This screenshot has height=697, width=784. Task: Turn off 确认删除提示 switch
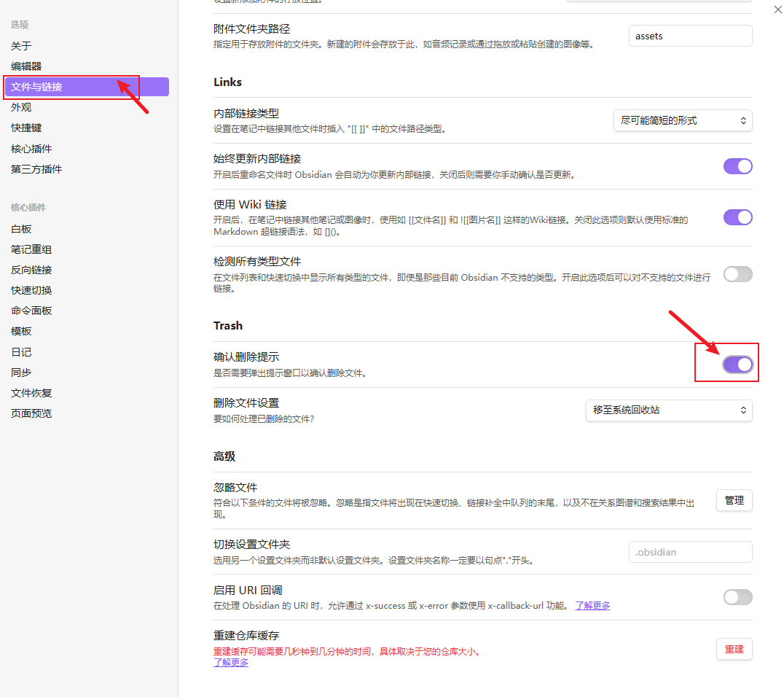click(x=737, y=365)
